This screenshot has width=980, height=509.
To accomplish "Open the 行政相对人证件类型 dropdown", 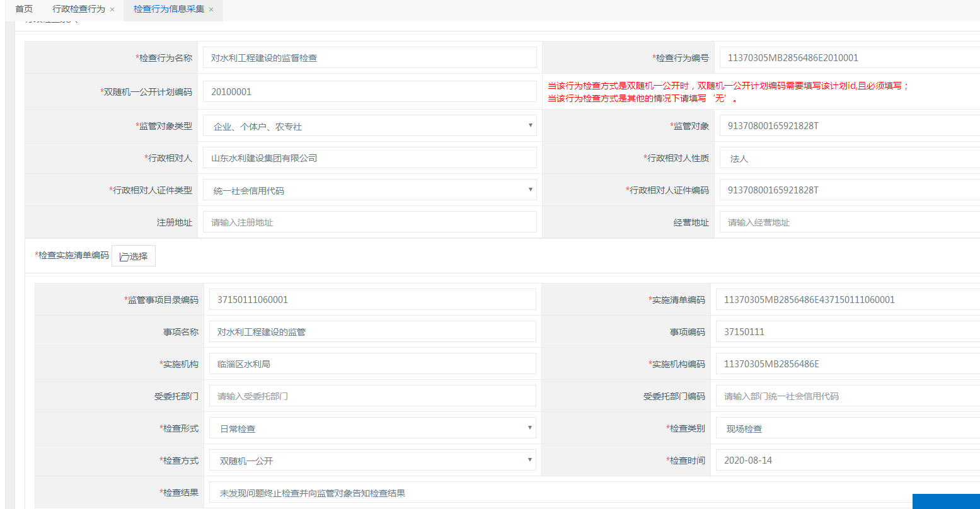I will click(x=370, y=190).
